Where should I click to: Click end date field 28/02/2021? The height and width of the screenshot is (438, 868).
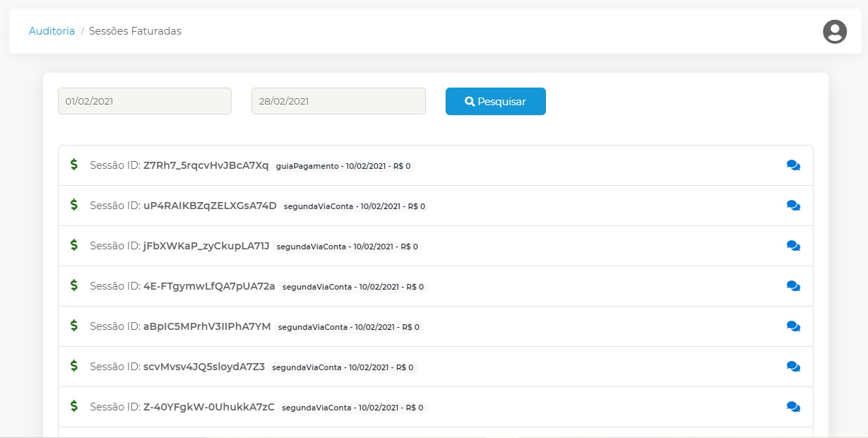pos(338,101)
